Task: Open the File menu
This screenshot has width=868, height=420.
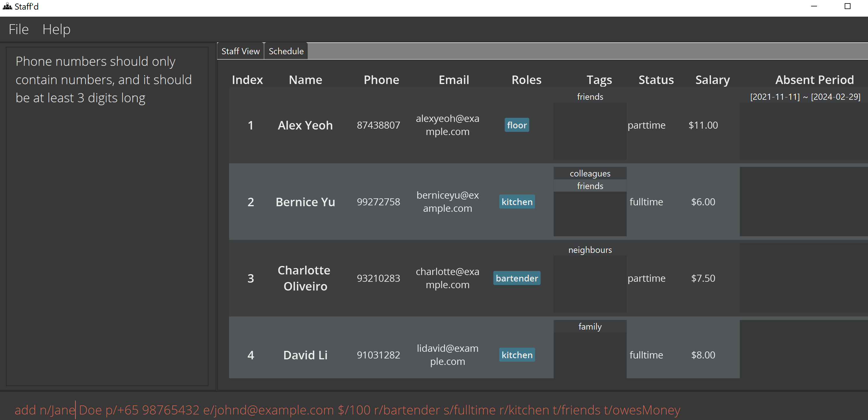Action: click(x=19, y=29)
